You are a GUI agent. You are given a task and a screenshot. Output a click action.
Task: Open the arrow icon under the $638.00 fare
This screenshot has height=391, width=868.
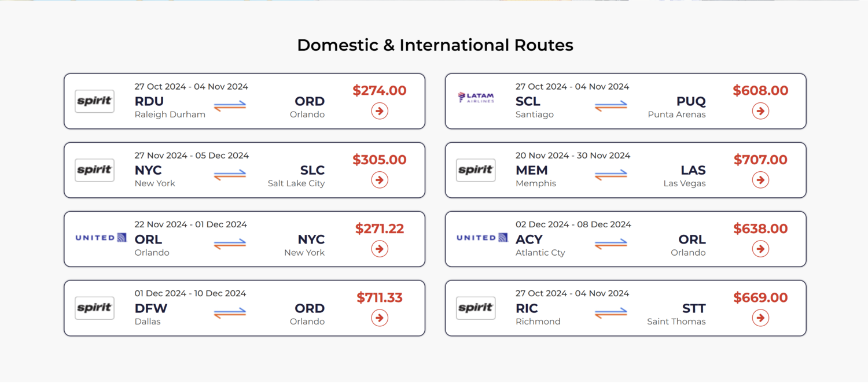pyautogui.click(x=760, y=249)
